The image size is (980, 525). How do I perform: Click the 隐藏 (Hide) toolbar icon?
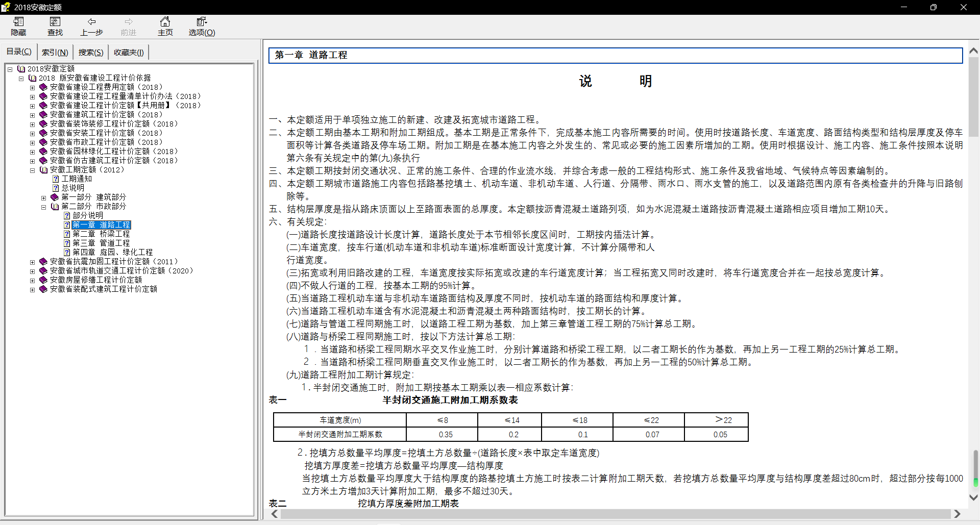[19, 27]
